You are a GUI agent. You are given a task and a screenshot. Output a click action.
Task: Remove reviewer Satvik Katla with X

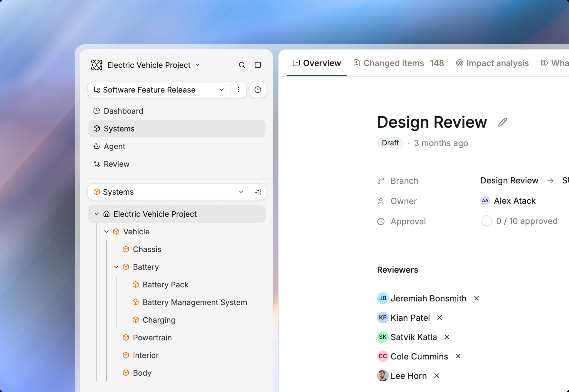coord(447,337)
